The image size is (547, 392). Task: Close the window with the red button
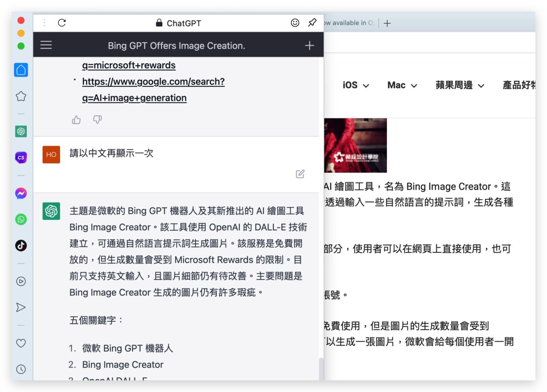click(21, 20)
